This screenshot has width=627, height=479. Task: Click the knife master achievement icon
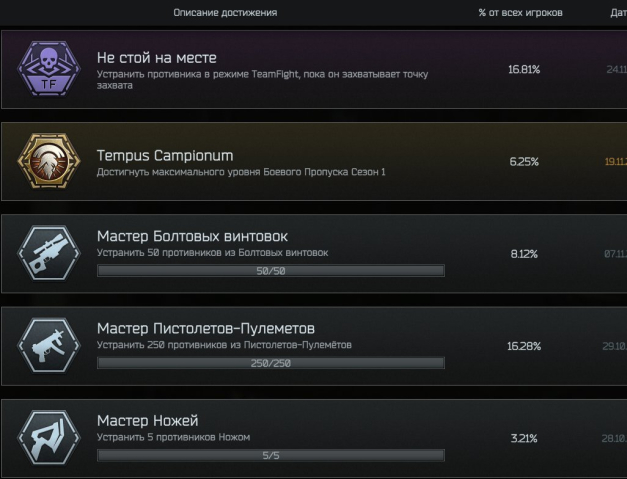coord(49,437)
